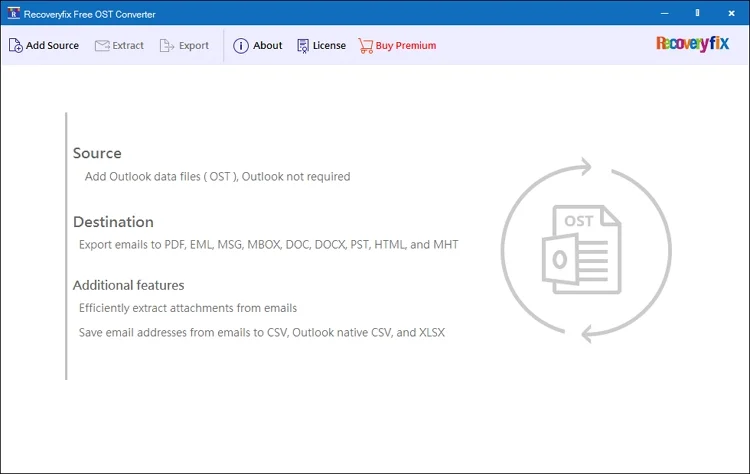Select the Extract toolbar label

coord(128,45)
